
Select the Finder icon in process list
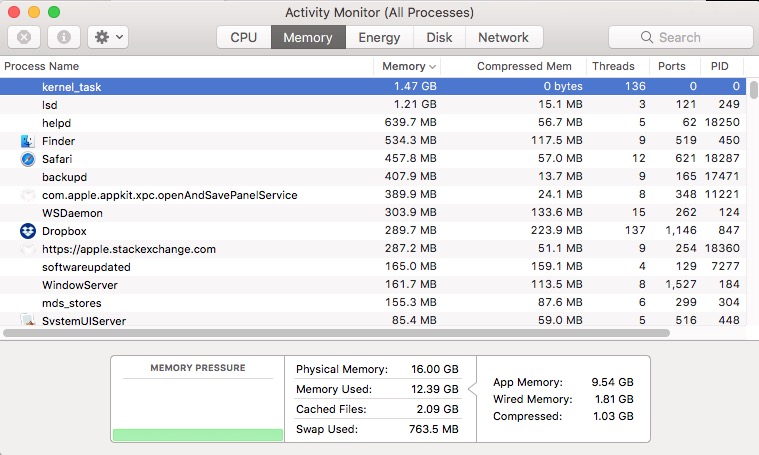pyautogui.click(x=28, y=141)
